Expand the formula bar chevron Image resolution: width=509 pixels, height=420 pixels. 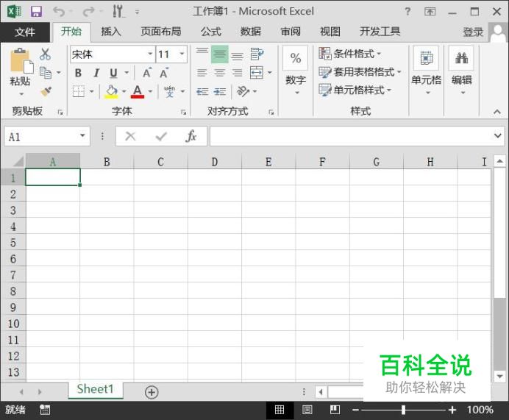[498, 135]
